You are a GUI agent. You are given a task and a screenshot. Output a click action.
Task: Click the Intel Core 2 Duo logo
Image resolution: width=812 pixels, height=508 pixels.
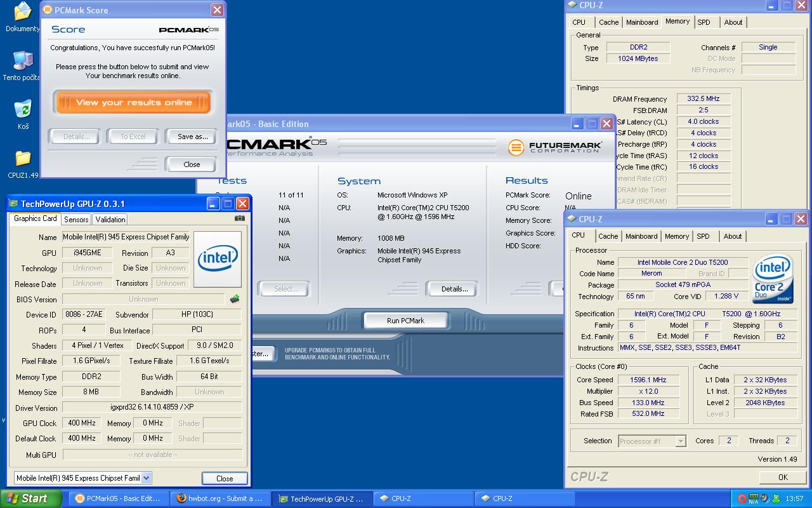[x=773, y=279]
